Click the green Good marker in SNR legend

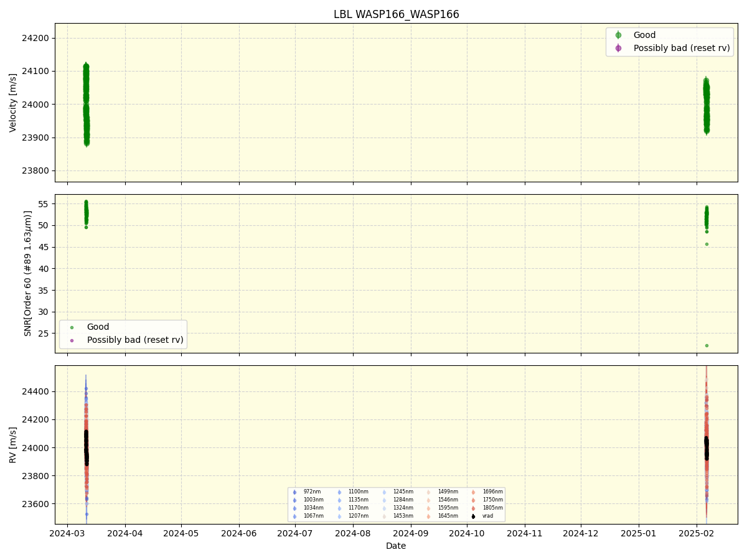coord(72,327)
